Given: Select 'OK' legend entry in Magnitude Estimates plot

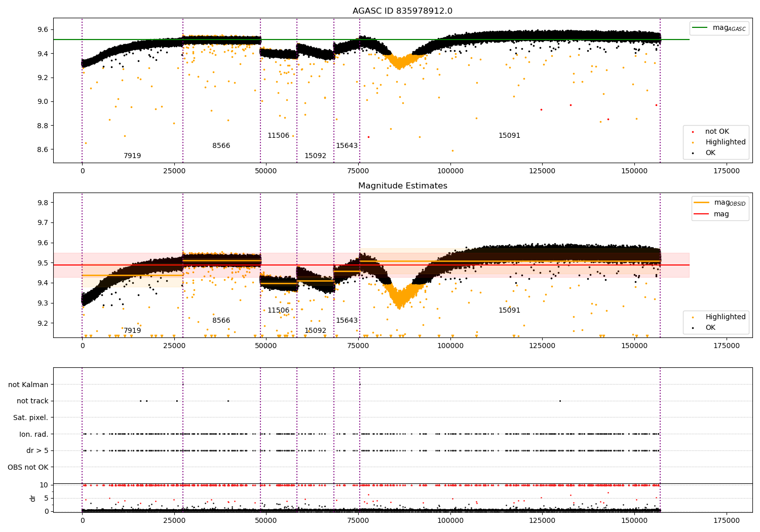Looking at the screenshot, I should click(x=710, y=328).
